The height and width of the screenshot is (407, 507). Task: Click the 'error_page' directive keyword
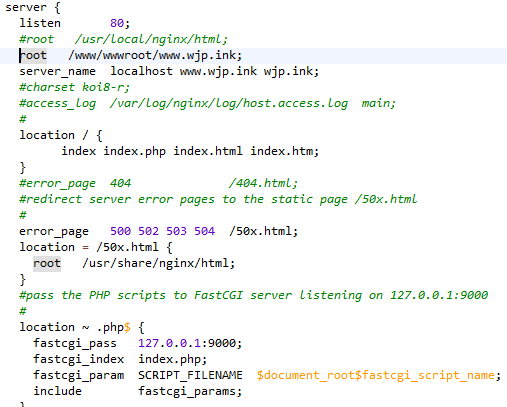pyautogui.click(x=54, y=231)
